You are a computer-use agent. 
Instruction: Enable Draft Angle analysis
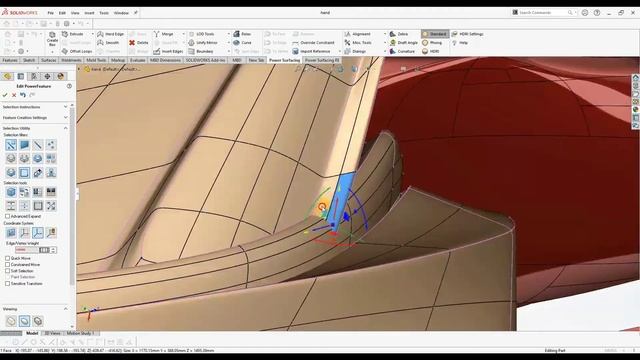(x=403, y=42)
